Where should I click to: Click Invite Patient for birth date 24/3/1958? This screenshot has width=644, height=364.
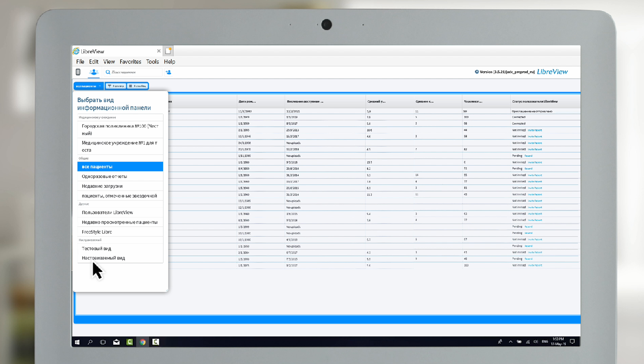535,143
